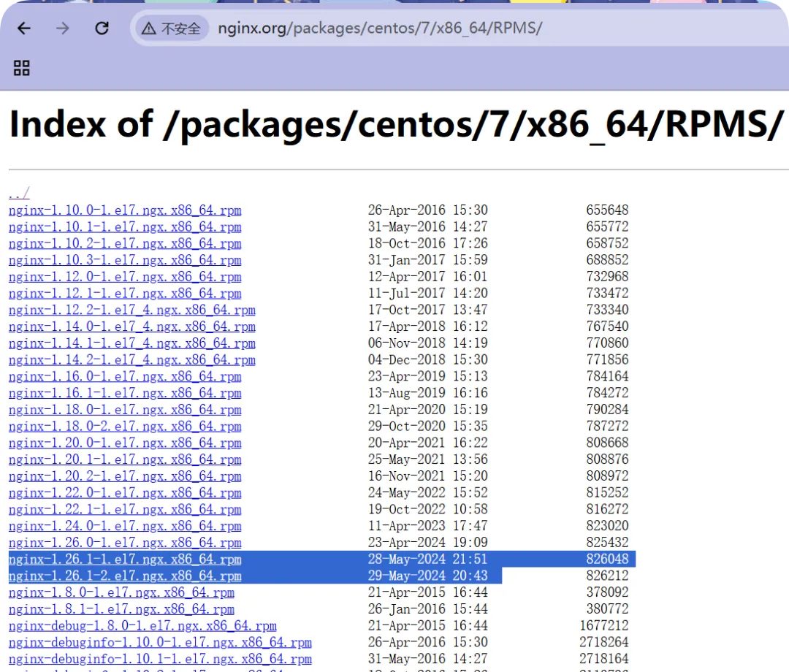Image resolution: width=789 pixels, height=672 pixels.
Task: Download highlighted nginx-1.26.1-2.el7.ngx.x86_64.rpm
Action: (125, 576)
